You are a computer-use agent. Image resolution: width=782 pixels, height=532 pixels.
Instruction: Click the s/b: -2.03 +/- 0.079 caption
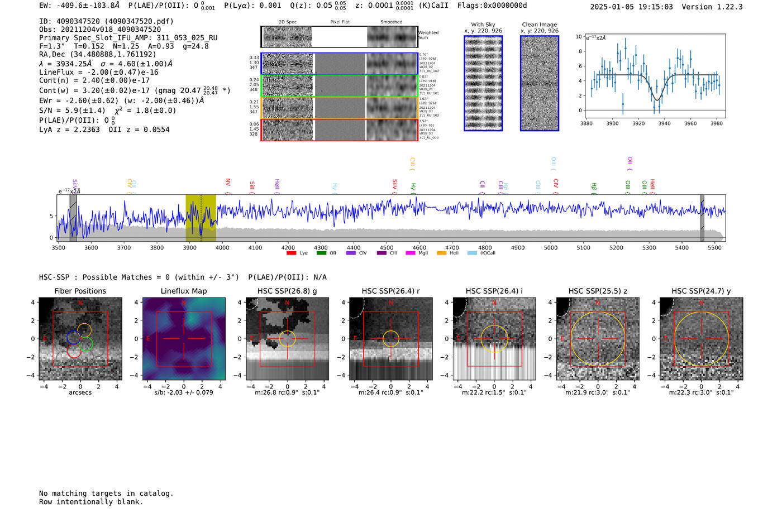(184, 392)
